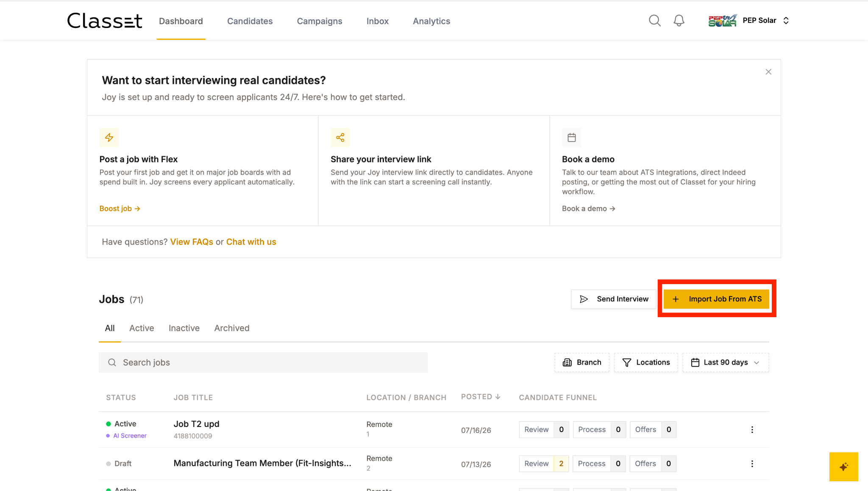Dismiss the interviewing banner with X

768,72
